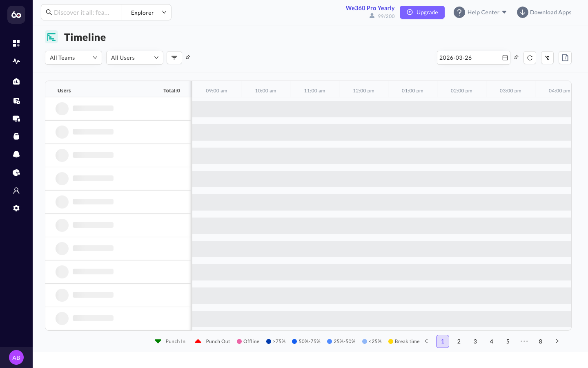588x368 pixels.
Task: Select current page 1 in pagination
Action: [443, 341]
